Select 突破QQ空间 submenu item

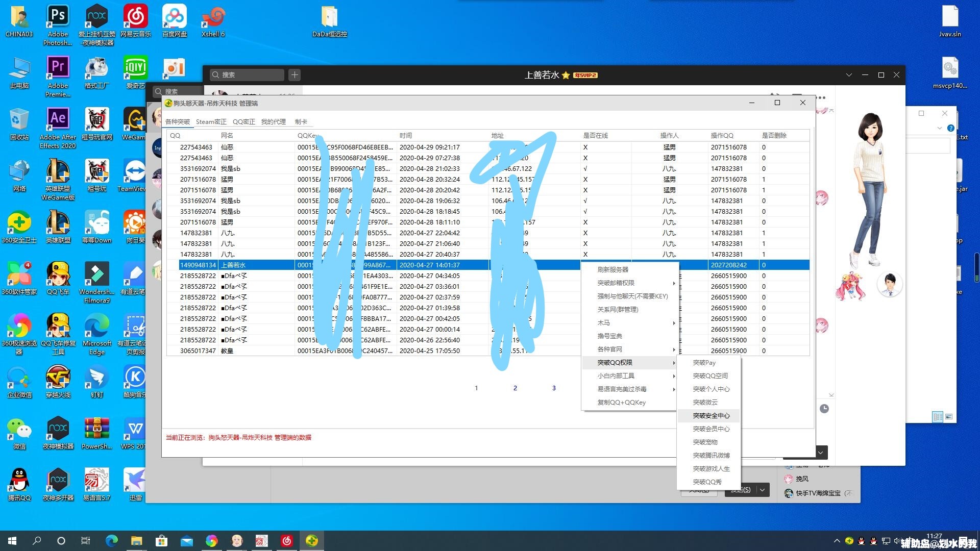click(x=708, y=375)
